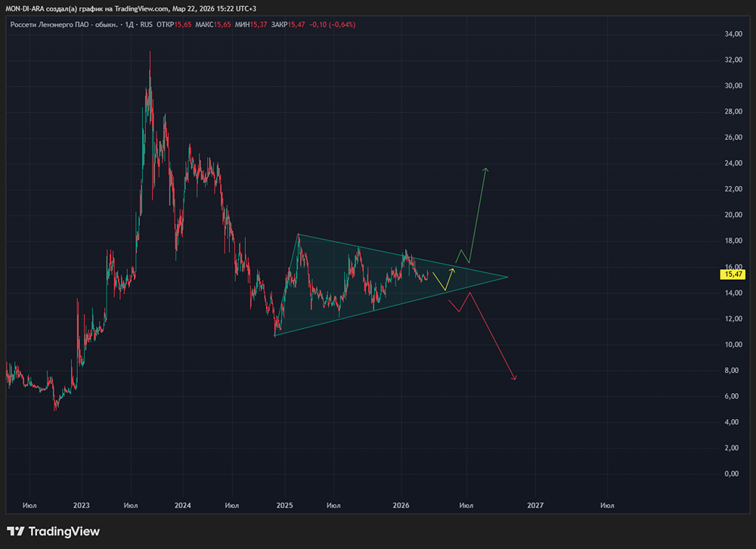Click the 2024 label on time axis
Image resolution: width=756 pixels, height=549 pixels.
pos(183,506)
